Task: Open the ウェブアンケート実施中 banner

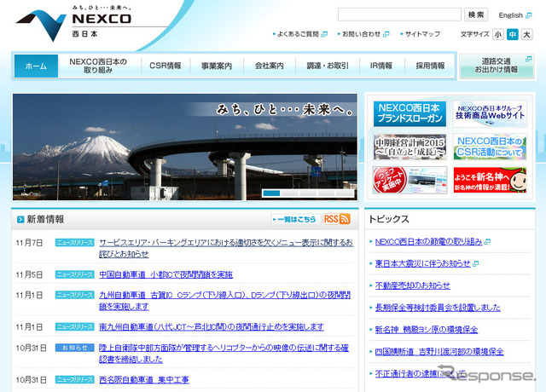Action: pyautogui.click(x=409, y=180)
